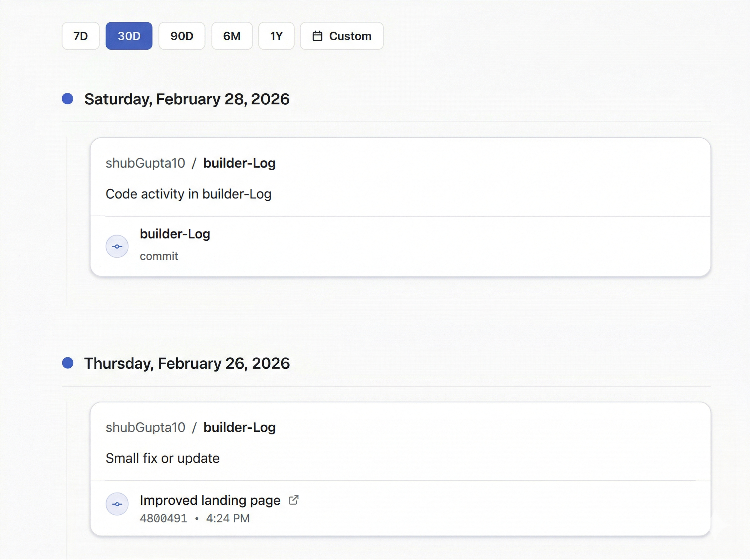The height and width of the screenshot is (560, 750).
Task: Click the circular activity icon in the first card
Action: click(x=117, y=246)
